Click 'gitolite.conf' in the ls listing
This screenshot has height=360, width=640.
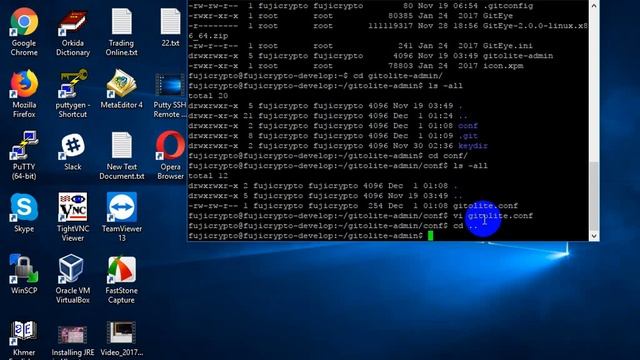pos(485,206)
